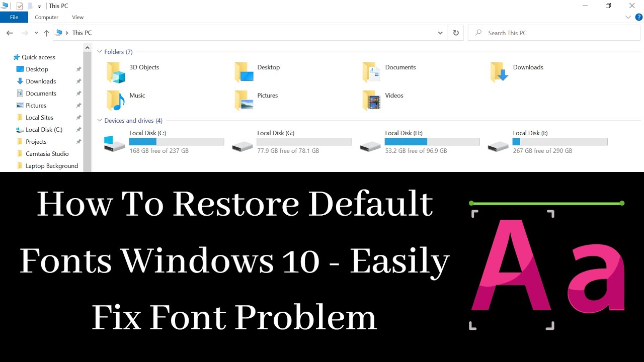Select Desktop in Quick access sidebar
Screen dimensions: 644x362
[x=37, y=69]
